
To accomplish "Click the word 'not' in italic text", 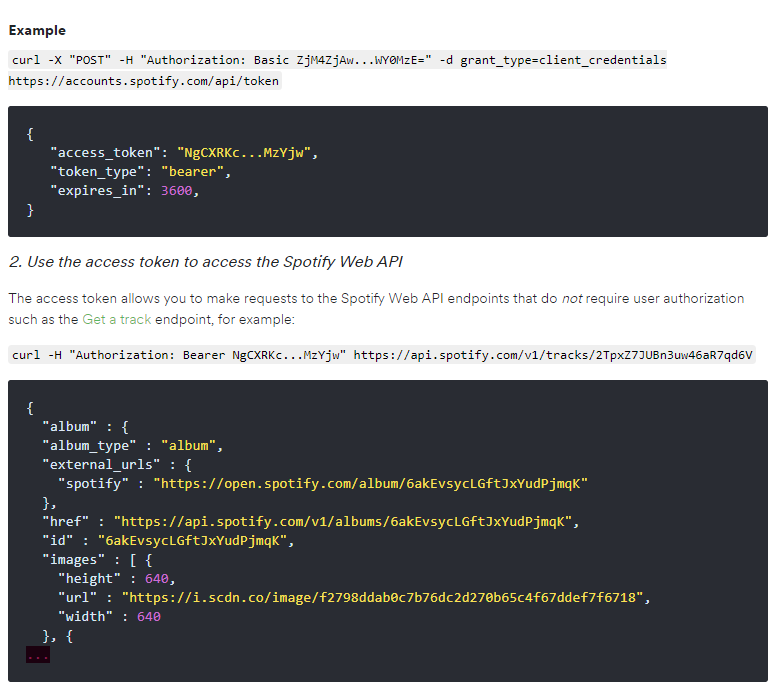I will coord(572,299).
